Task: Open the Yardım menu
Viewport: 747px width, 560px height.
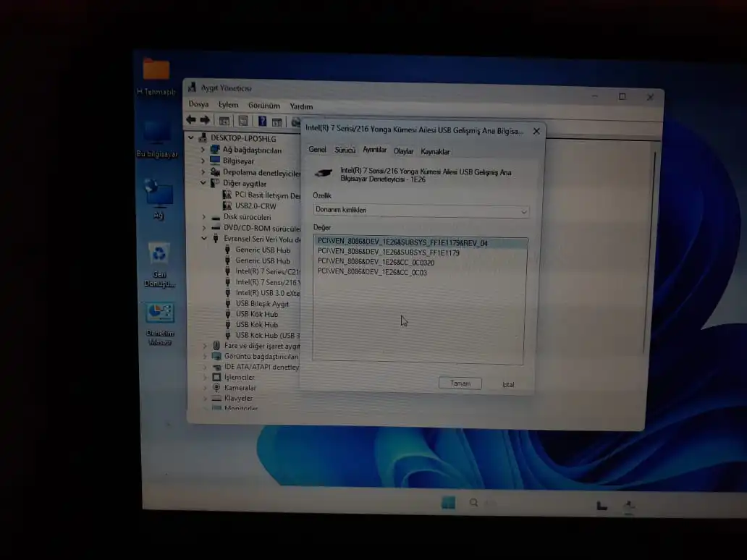Action: pos(301,106)
